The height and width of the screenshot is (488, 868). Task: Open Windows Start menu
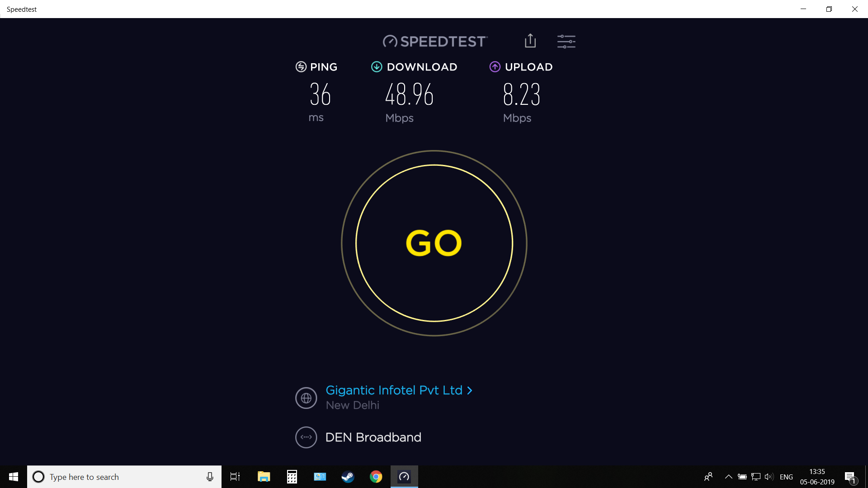click(x=13, y=476)
